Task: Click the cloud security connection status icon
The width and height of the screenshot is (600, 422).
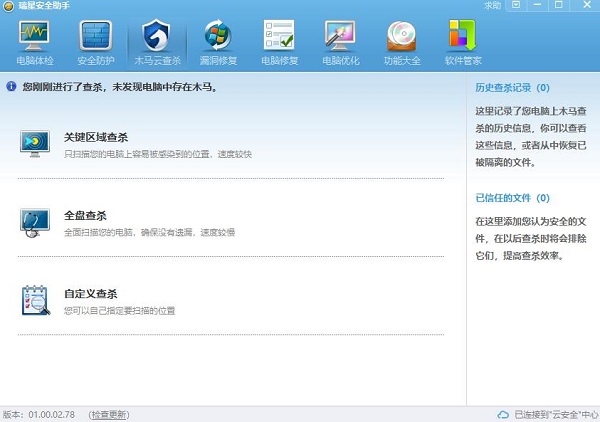Action: click(x=503, y=414)
